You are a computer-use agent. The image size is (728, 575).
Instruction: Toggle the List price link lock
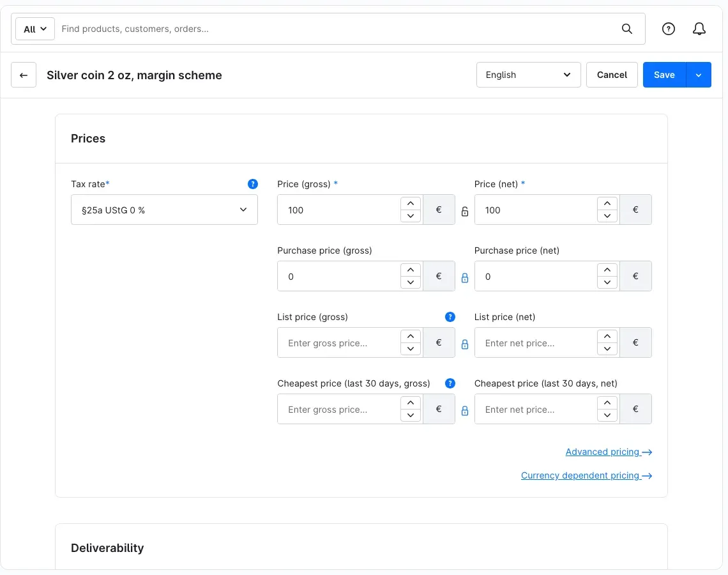click(465, 344)
